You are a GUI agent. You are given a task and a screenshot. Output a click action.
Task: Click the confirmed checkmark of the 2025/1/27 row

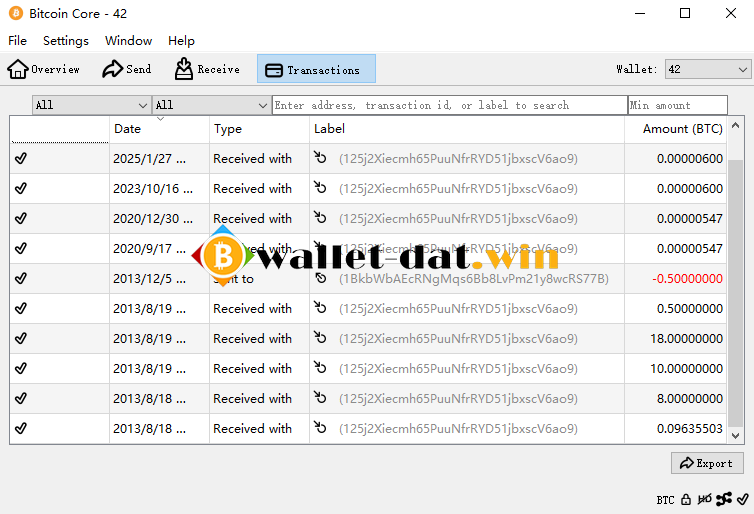click(x=21, y=158)
